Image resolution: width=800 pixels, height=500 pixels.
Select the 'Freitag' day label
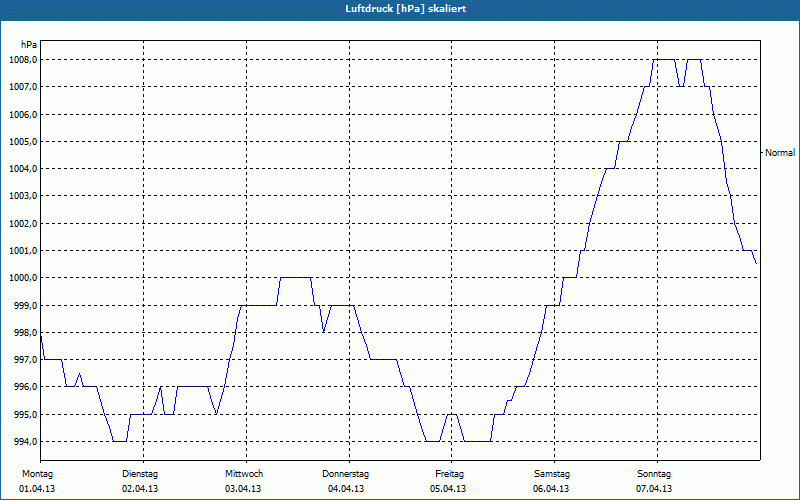tap(449, 474)
